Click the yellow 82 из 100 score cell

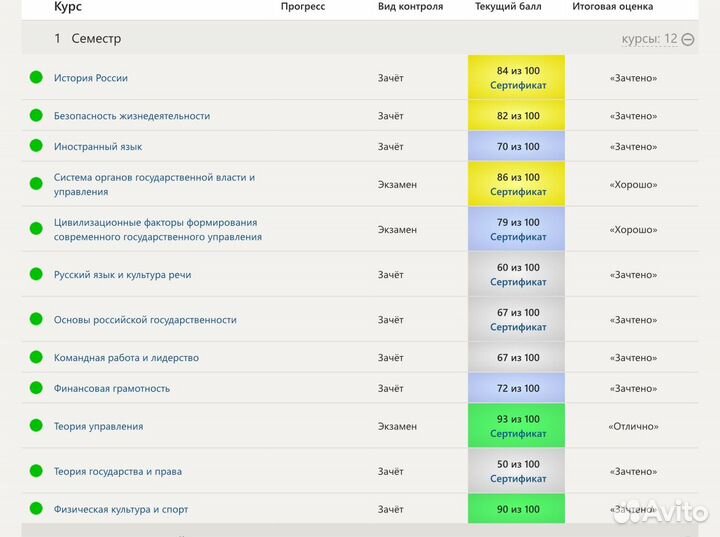[517, 116]
